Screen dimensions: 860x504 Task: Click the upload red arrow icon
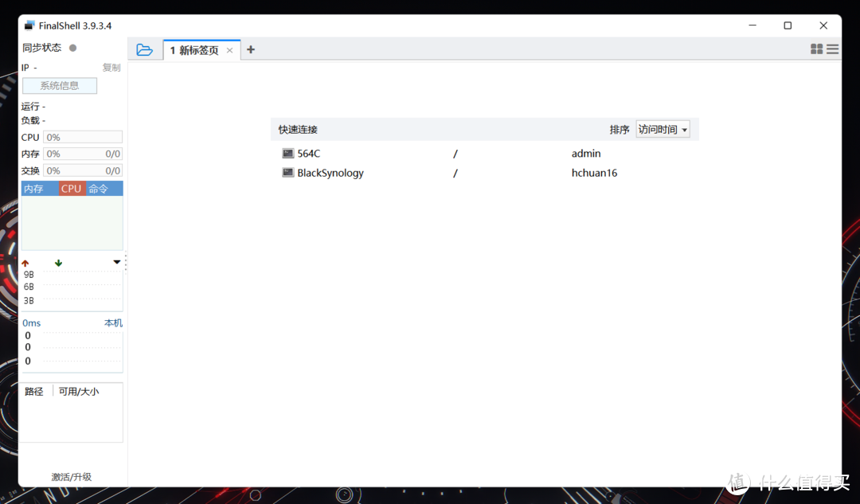click(x=25, y=264)
